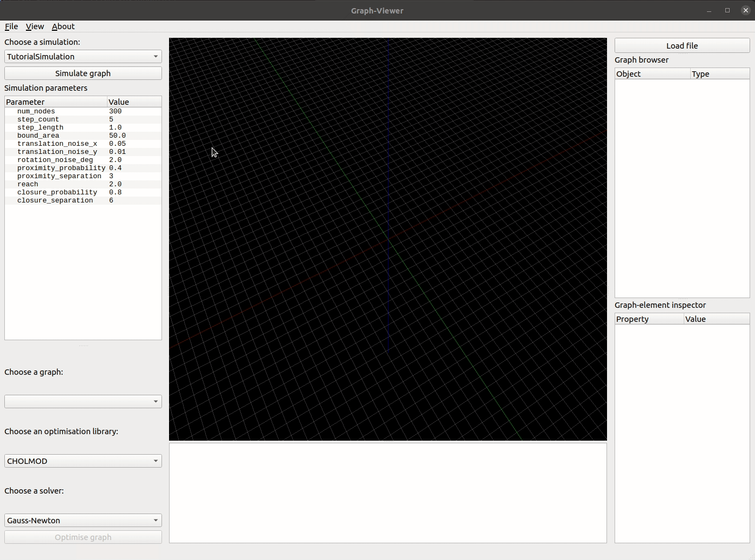Viewport: 755px width, 560px height.
Task: Select the closure_probability parameter
Action: coord(57,192)
